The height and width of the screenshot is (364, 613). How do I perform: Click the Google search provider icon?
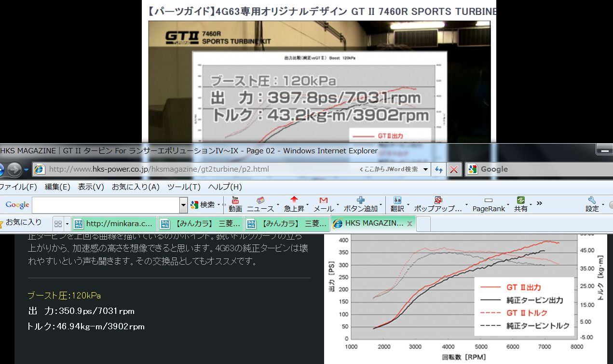[x=473, y=169]
